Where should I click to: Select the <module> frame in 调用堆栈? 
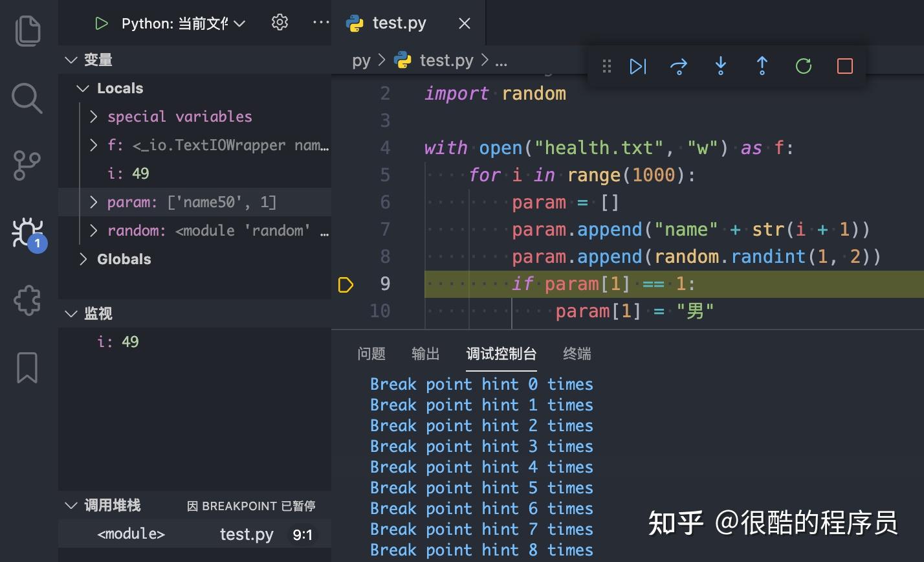[130, 534]
